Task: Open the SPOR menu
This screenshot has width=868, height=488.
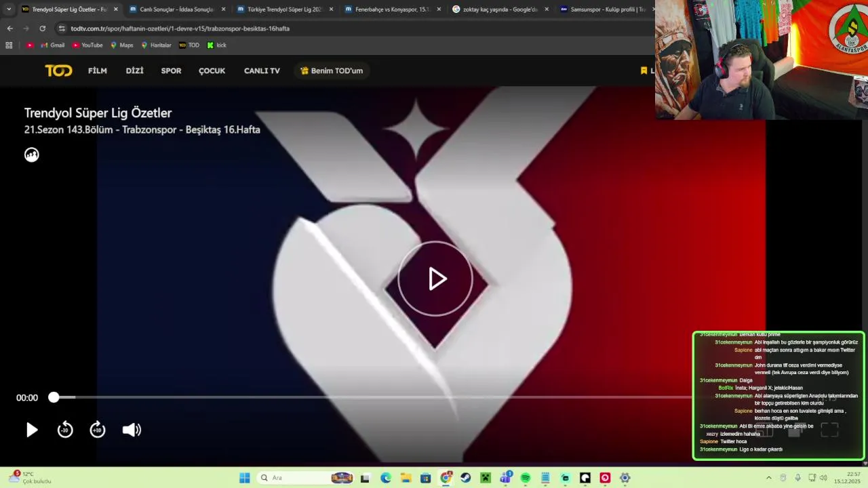Action: point(171,70)
